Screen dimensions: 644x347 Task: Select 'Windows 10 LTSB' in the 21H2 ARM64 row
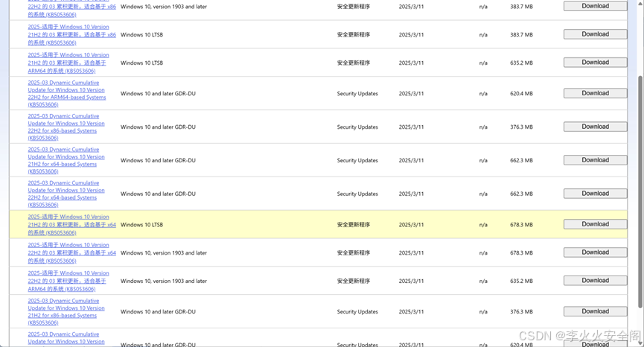pyautogui.click(x=141, y=63)
